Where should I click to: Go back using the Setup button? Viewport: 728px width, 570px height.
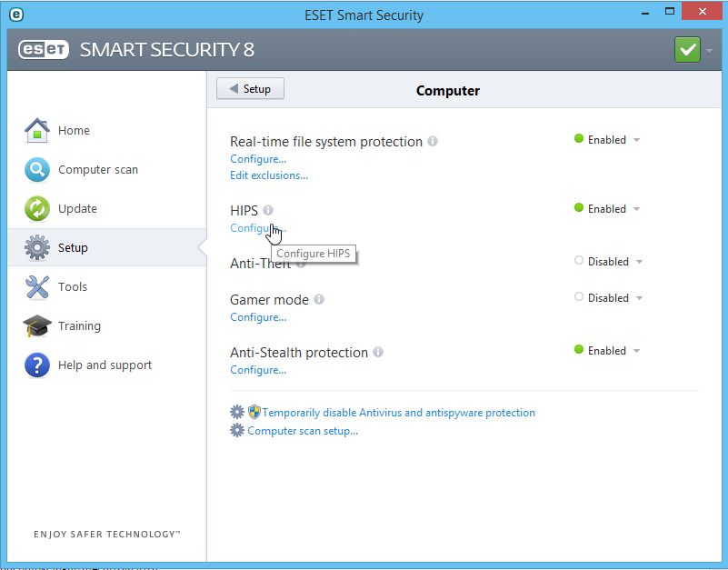click(x=250, y=88)
